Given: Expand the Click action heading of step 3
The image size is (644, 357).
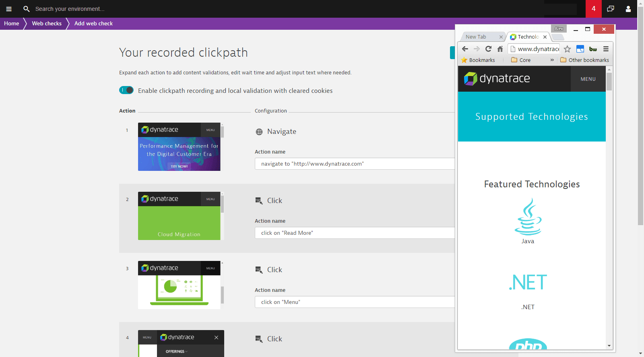Looking at the screenshot, I should [275, 270].
